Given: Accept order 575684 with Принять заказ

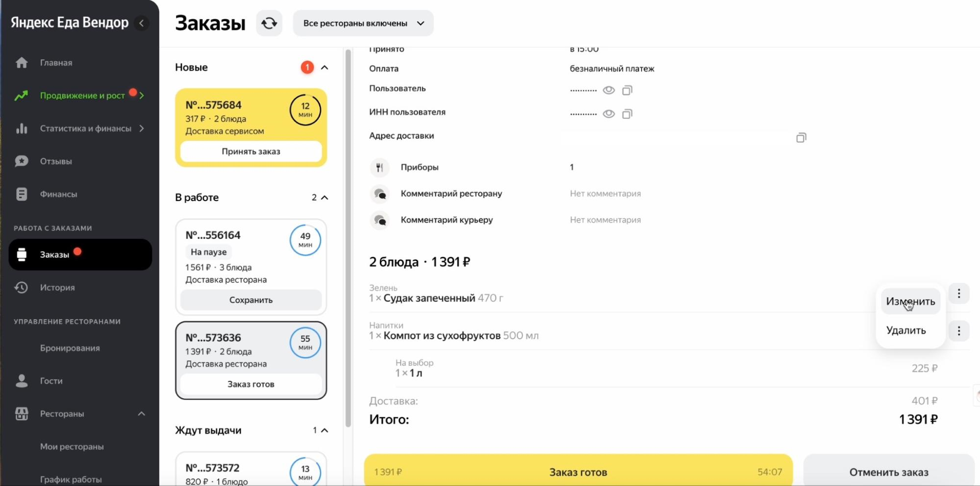Looking at the screenshot, I should pos(251,152).
